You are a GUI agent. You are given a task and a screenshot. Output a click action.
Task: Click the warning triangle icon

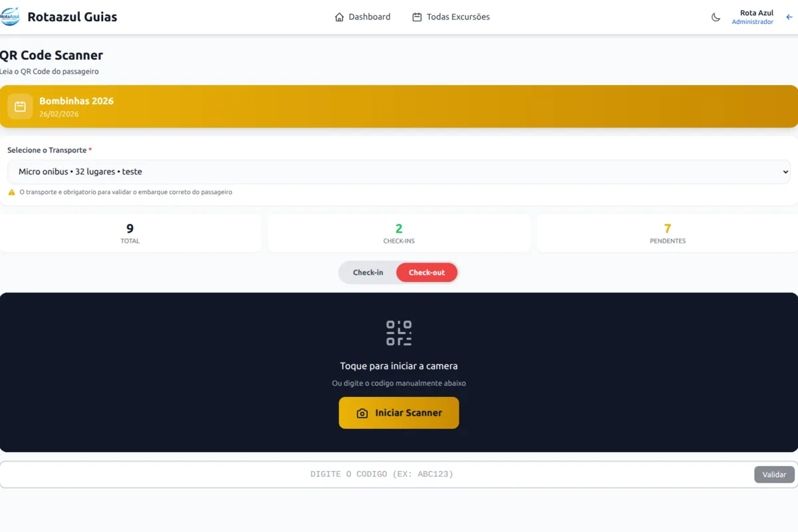point(11,192)
